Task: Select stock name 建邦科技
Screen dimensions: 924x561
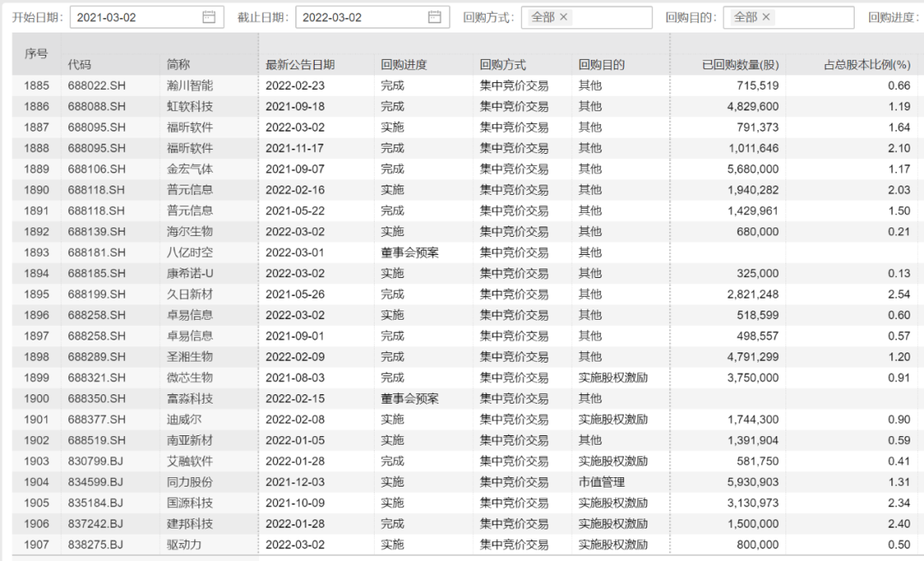Action: point(190,524)
